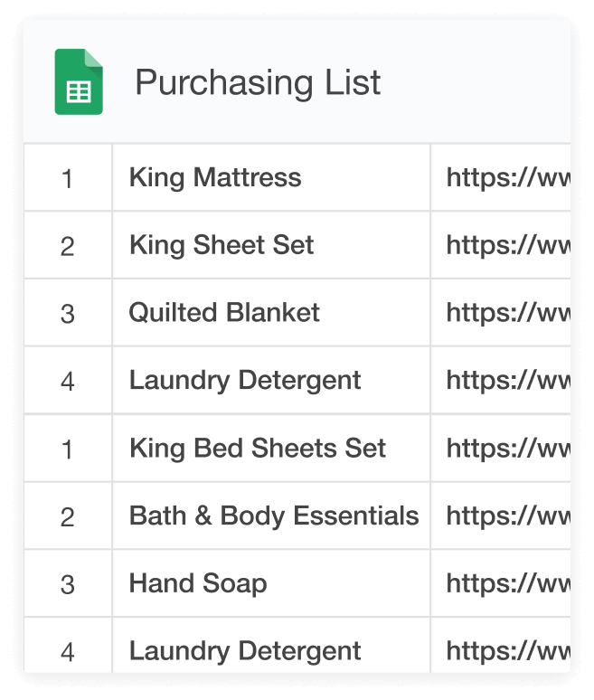Viewport: 594px width, 700px height.
Task: Open the link beside Bath & Body Essentials
Action: (x=507, y=516)
